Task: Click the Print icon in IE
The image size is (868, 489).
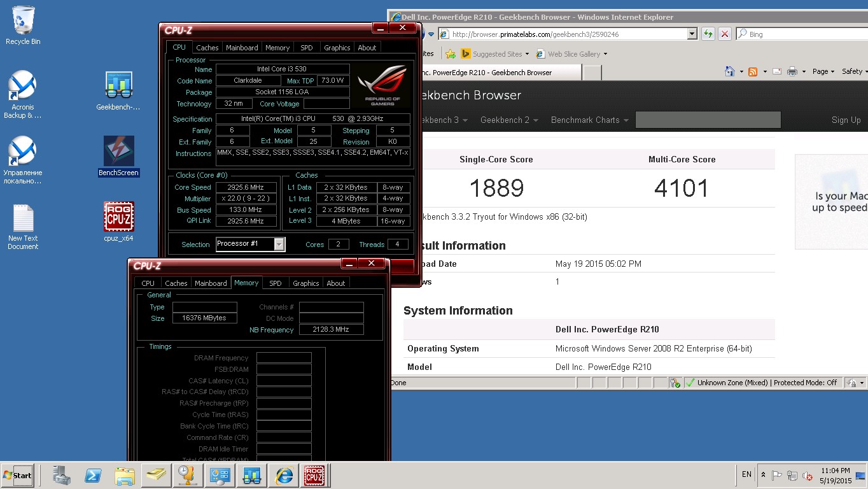Action: [x=792, y=71]
